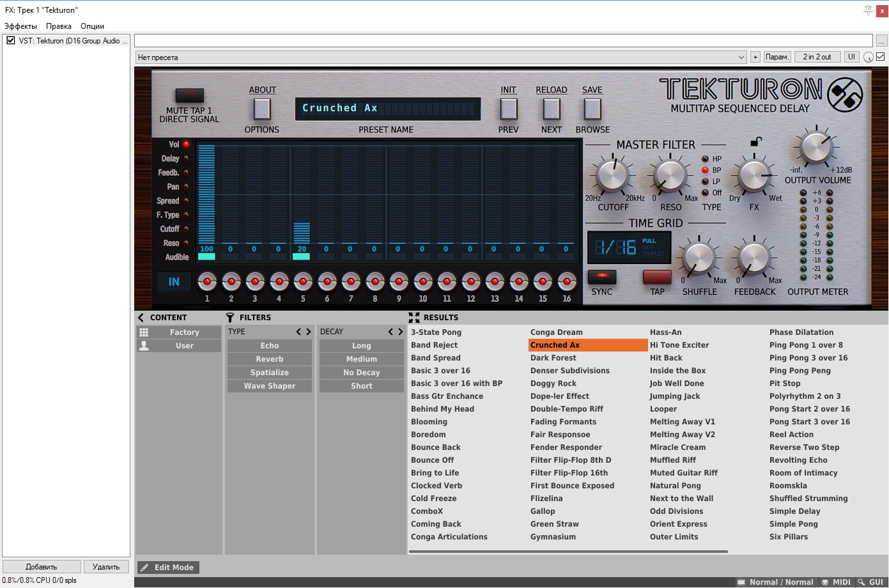Screen dimensions: 889x588
Task: Open the Эффекты menu
Action: (20, 26)
